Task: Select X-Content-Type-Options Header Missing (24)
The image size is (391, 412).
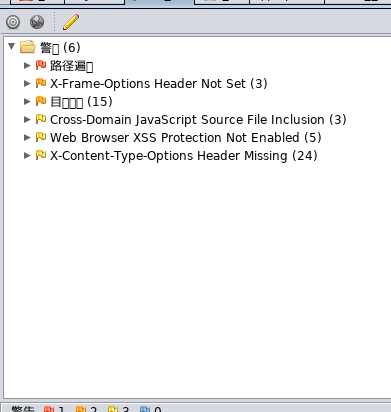Action: [x=184, y=156]
